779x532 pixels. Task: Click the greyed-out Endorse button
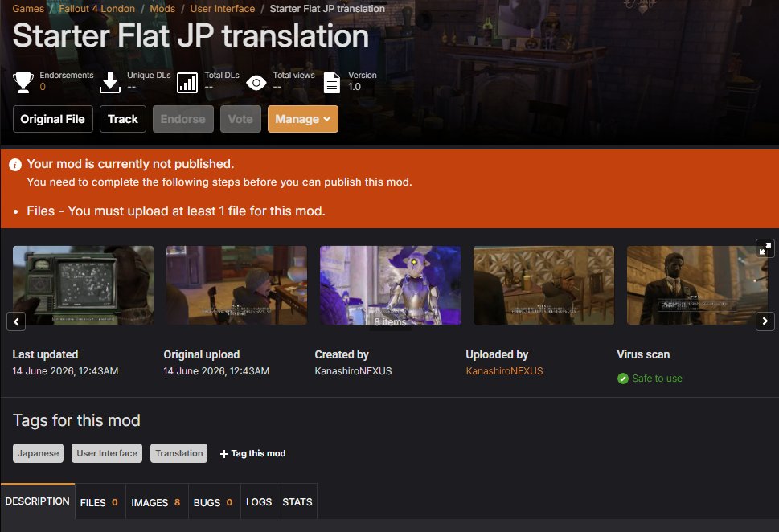[x=182, y=119]
